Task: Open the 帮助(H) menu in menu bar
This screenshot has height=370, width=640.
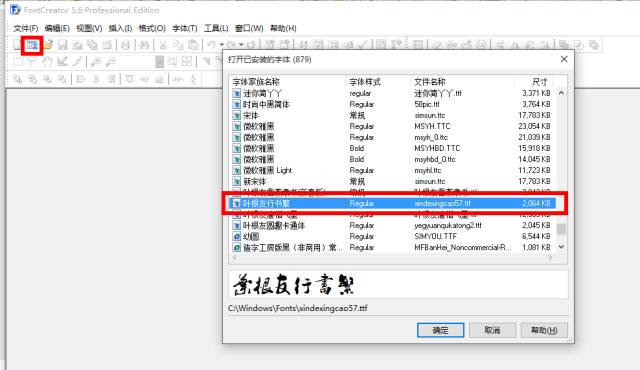Action: coord(283,28)
